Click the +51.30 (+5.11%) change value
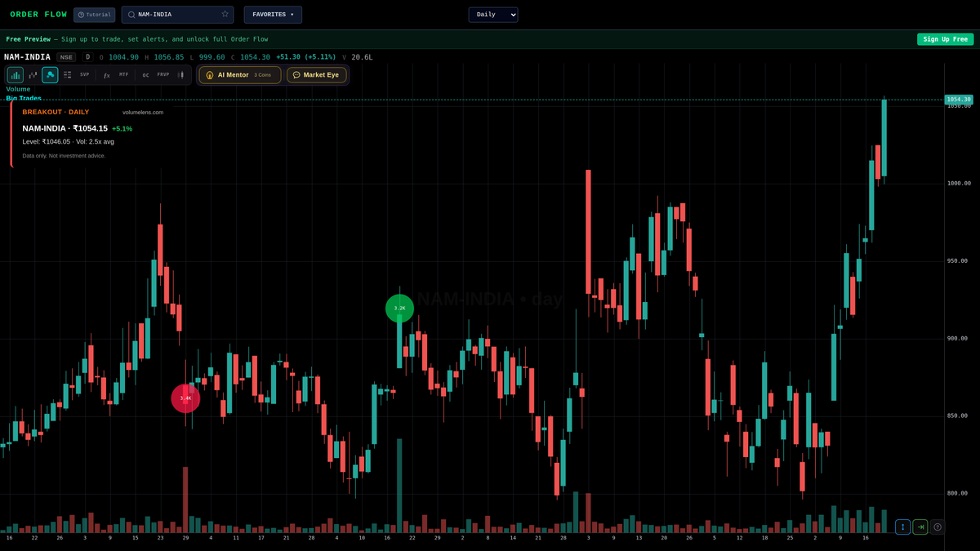 coord(305,57)
